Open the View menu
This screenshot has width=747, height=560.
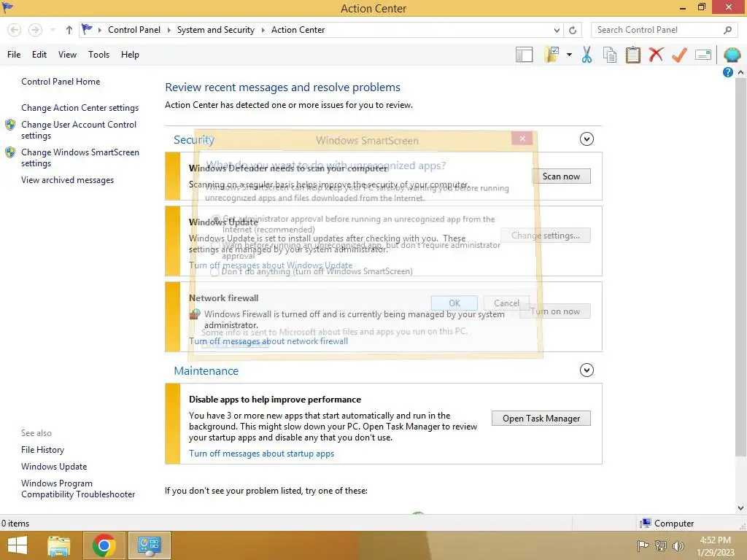click(67, 55)
